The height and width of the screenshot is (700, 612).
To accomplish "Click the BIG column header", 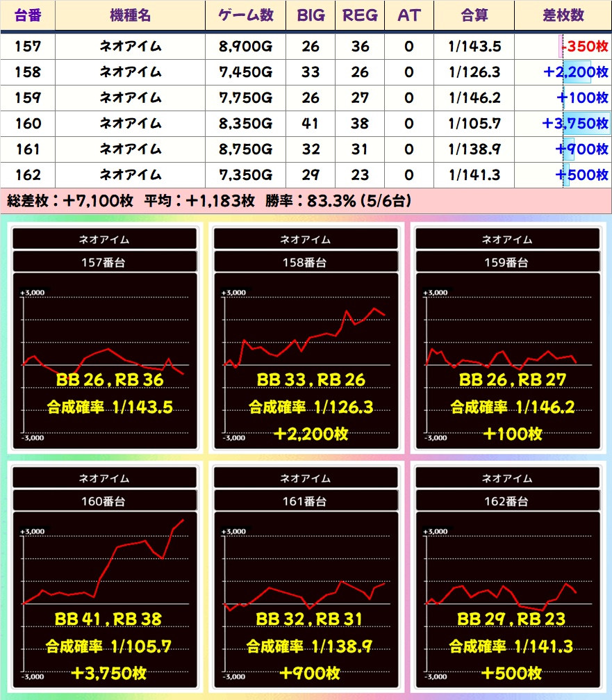I will (311, 15).
